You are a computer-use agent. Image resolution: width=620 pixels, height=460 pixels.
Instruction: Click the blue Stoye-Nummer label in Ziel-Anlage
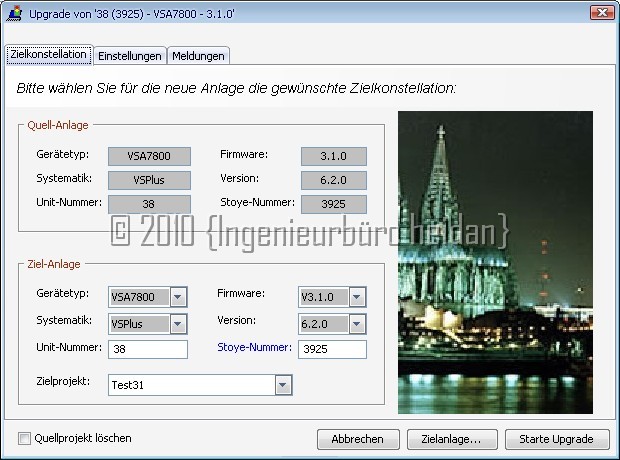click(x=254, y=348)
